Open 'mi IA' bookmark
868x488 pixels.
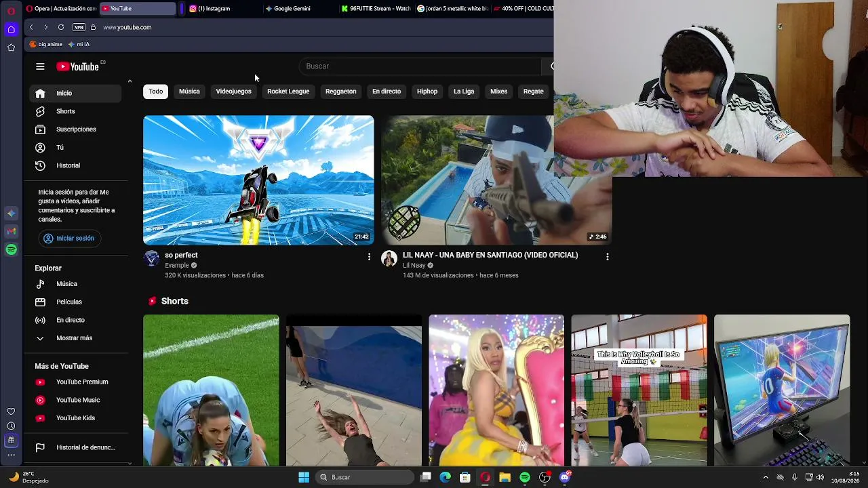tap(78, 44)
